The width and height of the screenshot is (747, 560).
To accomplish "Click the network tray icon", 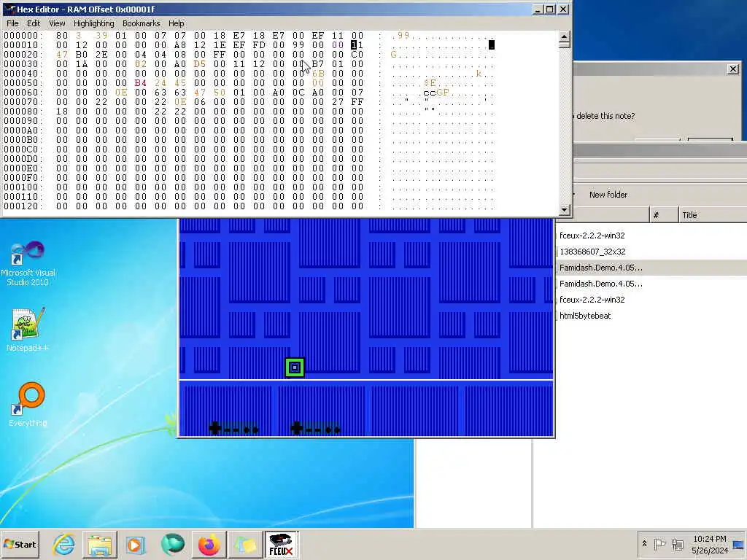I will (677, 544).
